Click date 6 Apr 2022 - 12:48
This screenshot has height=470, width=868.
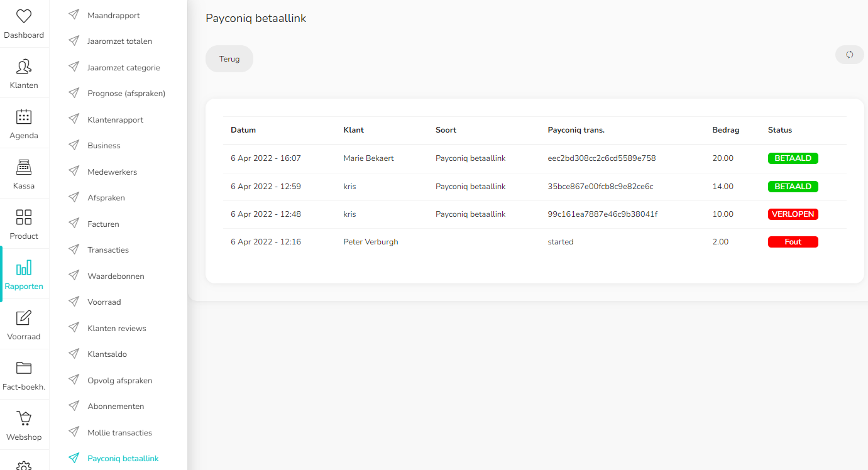[266, 214]
